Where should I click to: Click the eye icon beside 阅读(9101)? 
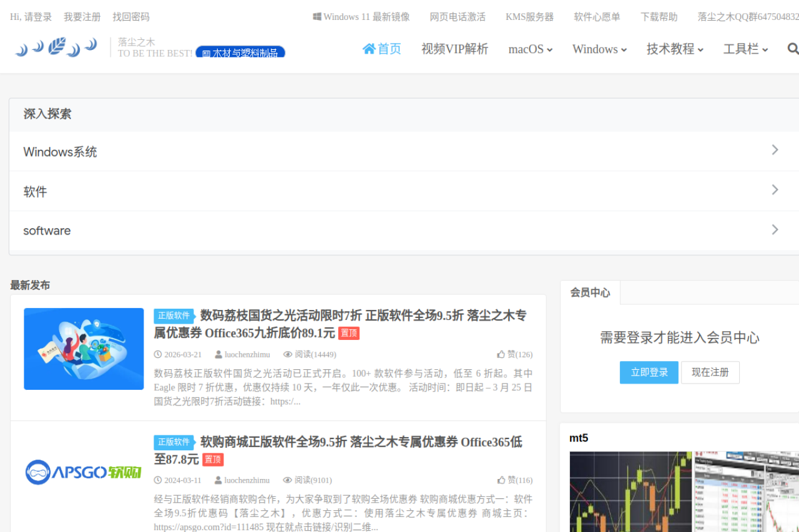tap(288, 480)
